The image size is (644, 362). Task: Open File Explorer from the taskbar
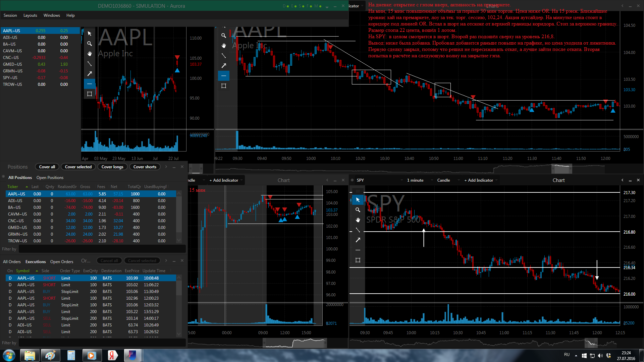pyautogui.click(x=30, y=355)
